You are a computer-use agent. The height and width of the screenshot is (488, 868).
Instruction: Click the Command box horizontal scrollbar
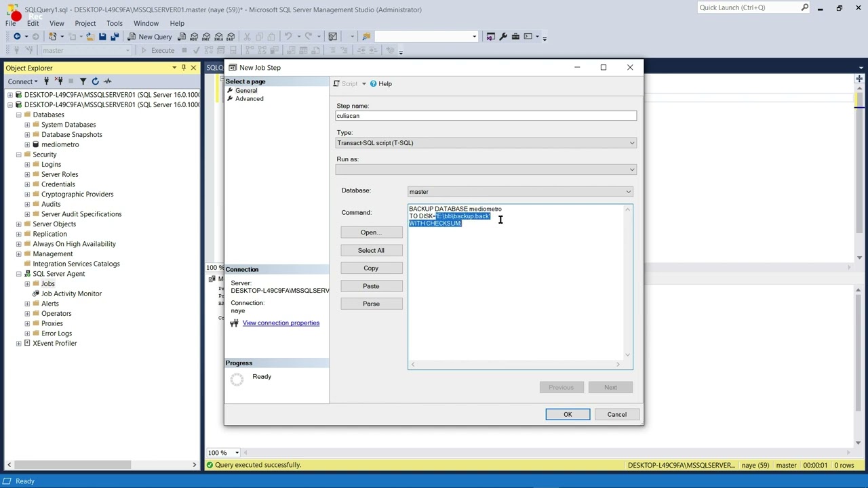[515, 365]
